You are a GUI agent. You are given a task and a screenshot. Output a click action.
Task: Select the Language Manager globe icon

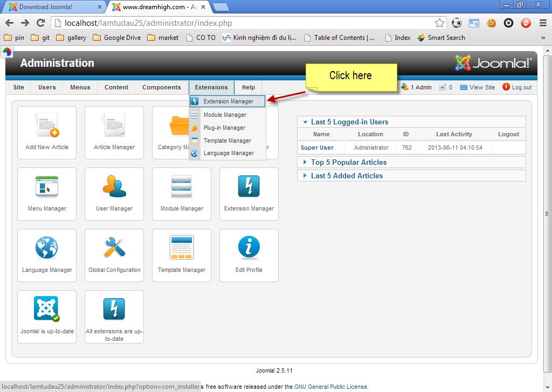coord(47,255)
